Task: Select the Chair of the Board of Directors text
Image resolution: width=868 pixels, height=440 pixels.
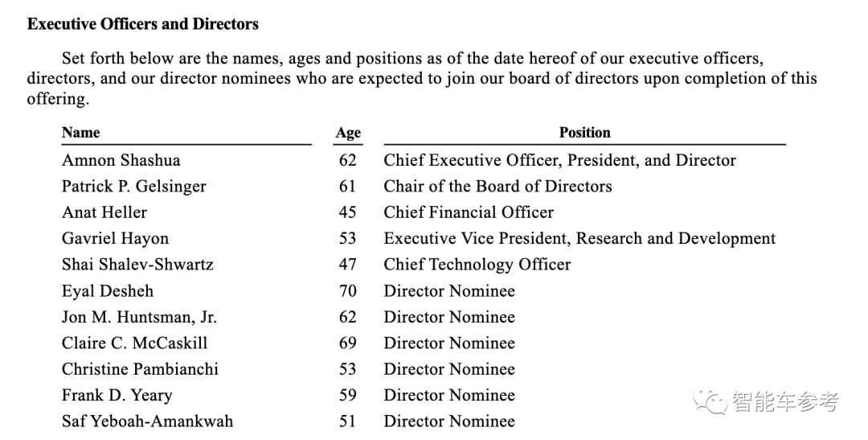Action: pos(497,187)
